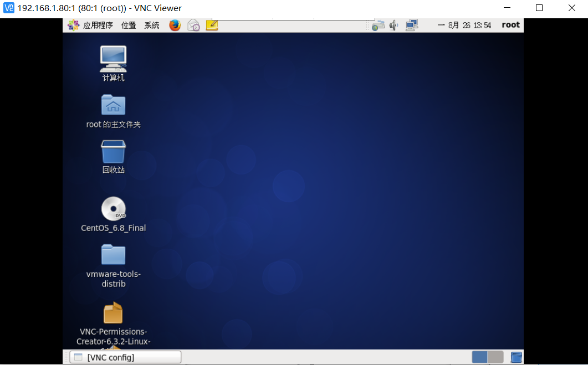
Task: Open the gedit text editor panel icon
Action: click(211, 25)
